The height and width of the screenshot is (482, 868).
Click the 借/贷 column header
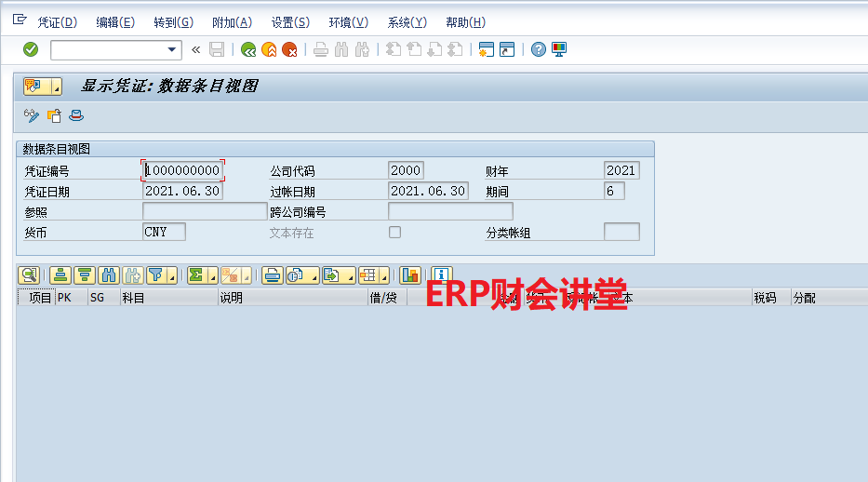383,298
